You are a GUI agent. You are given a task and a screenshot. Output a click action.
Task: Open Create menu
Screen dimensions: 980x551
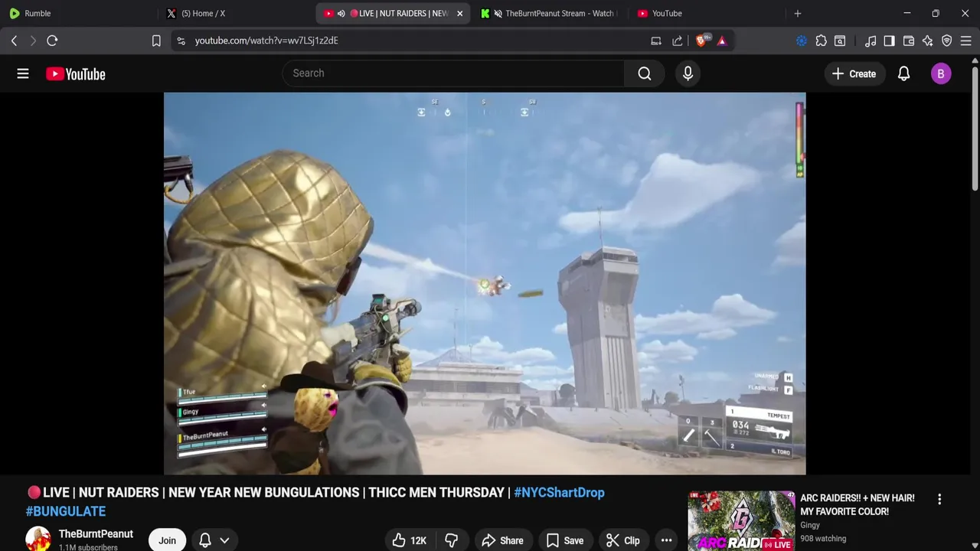coord(854,73)
